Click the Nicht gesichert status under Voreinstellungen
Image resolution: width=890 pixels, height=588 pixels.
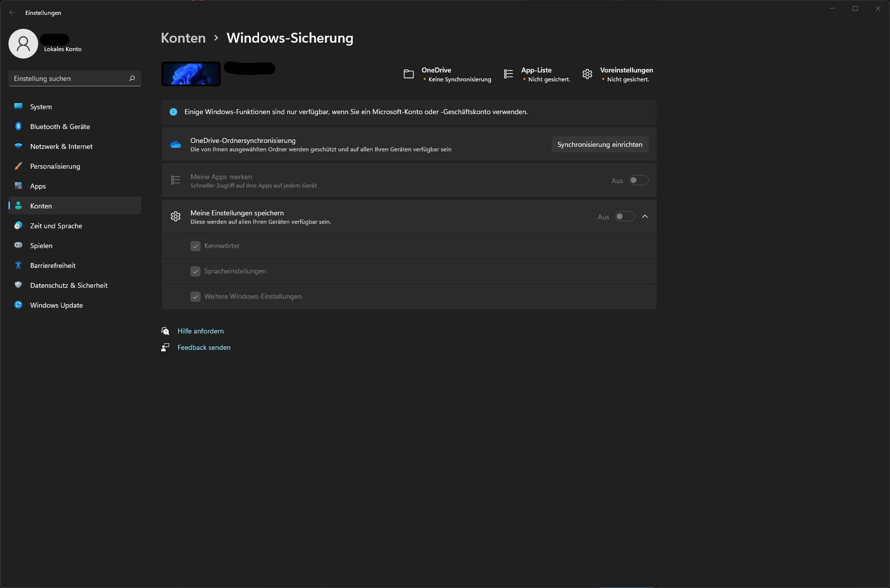click(628, 79)
